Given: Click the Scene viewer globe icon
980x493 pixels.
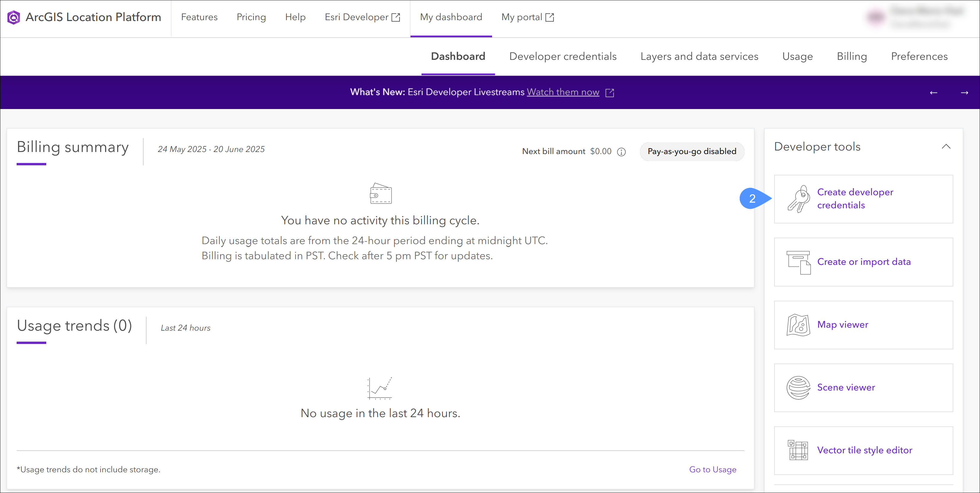Looking at the screenshot, I should (x=798, y=388).
